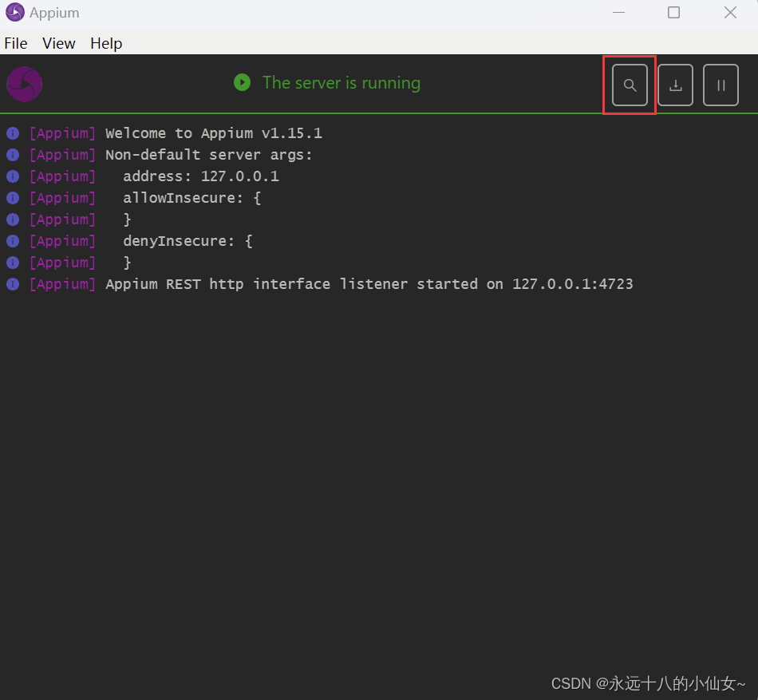Click the purple Appium logo in header

click(x=25, y=84)
